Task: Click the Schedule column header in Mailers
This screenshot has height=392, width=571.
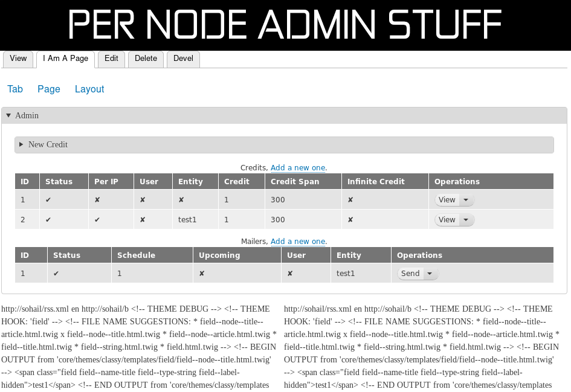Action: 152,255
